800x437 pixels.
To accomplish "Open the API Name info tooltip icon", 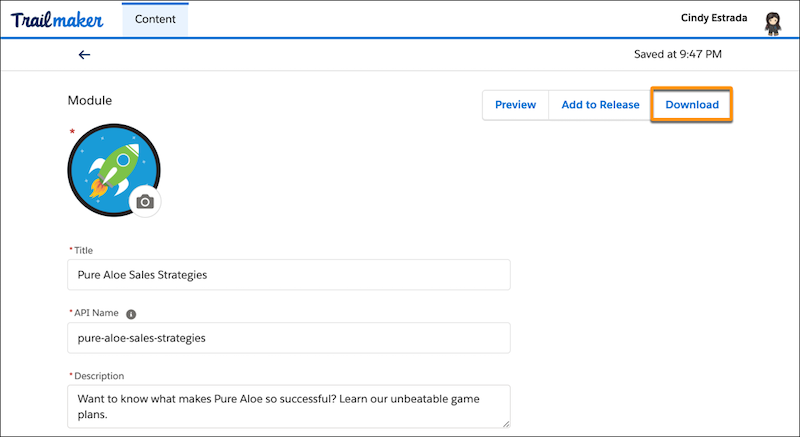I will pyautogui.click(x=131, y=314).
